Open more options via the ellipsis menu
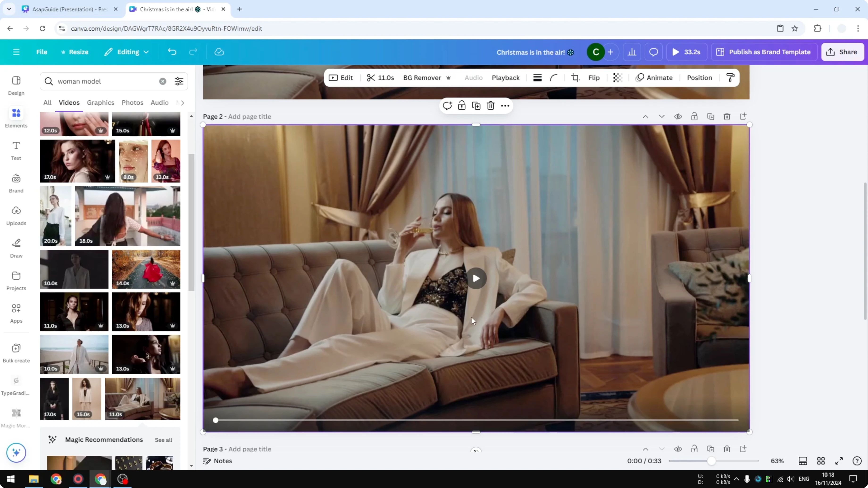The height and width of the screenshot is (488, 868). click(505, 105)
